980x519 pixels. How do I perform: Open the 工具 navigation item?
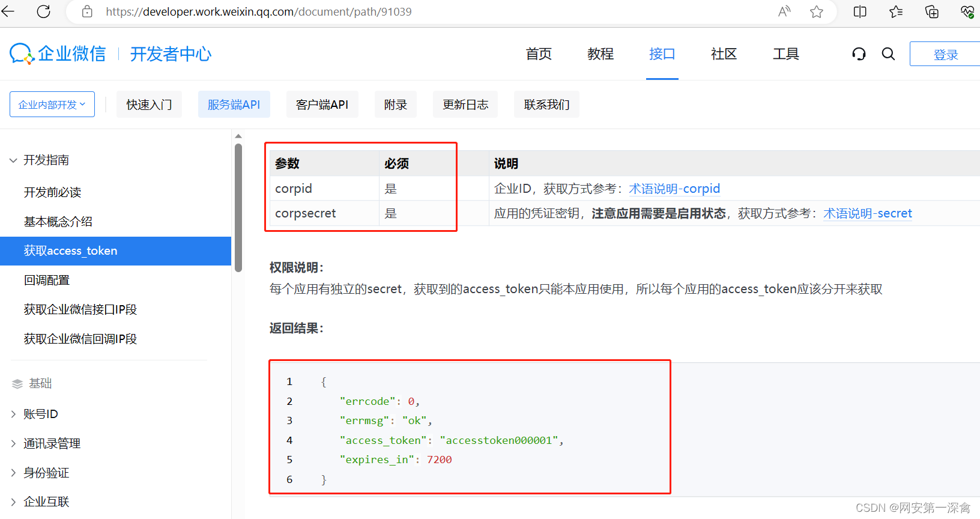click(786, 54)
